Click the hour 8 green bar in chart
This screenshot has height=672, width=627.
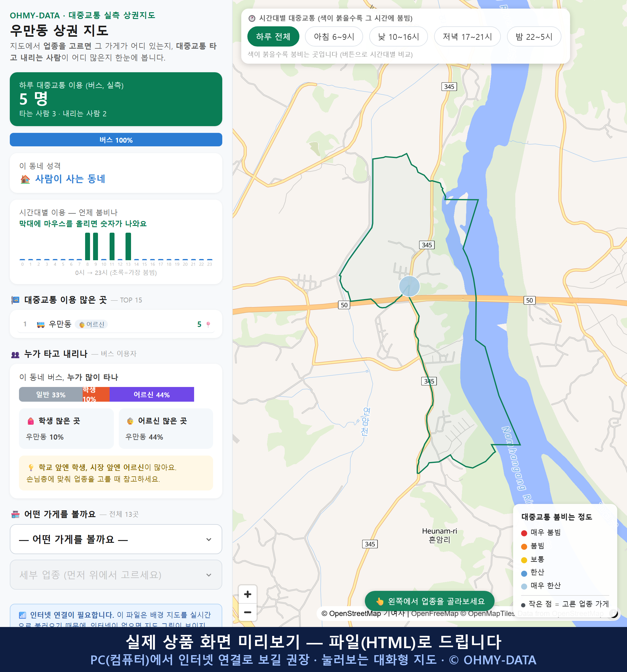[x=88, y=246]
